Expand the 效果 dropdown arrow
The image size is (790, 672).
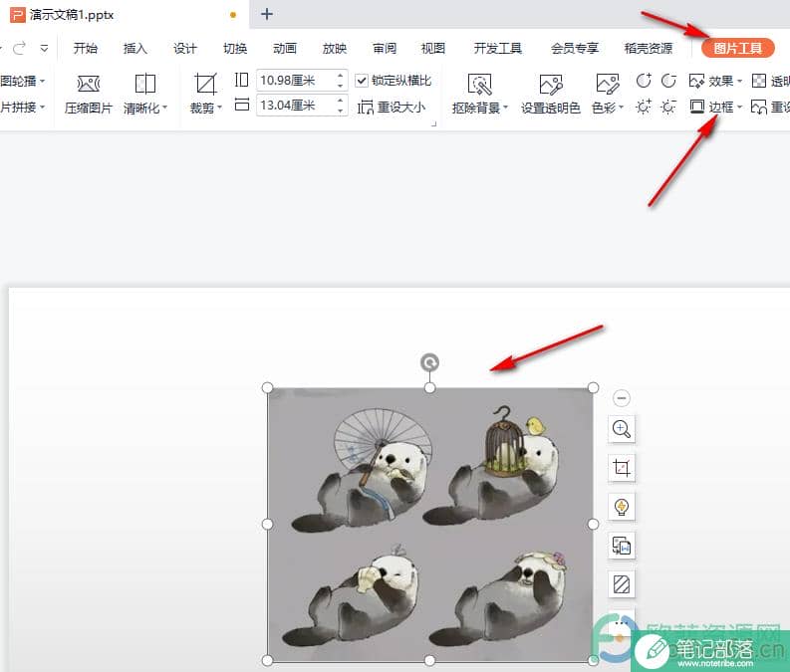point(739,81)
